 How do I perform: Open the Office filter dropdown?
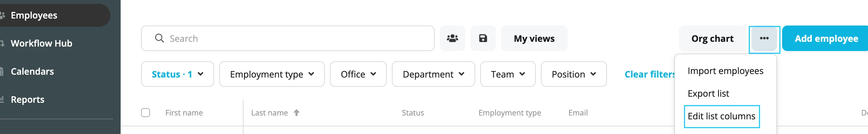[358, 74]
